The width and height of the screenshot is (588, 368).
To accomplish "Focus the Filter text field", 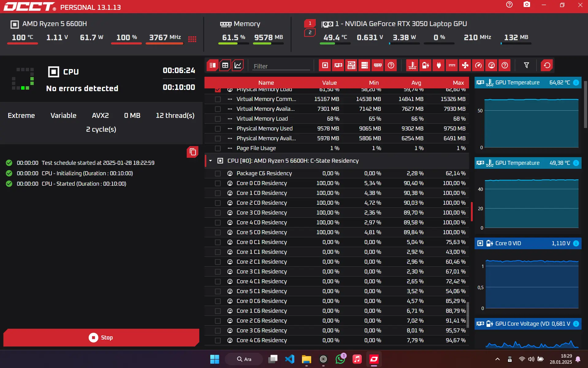I will pyautogui.click(x=281, y=66).
